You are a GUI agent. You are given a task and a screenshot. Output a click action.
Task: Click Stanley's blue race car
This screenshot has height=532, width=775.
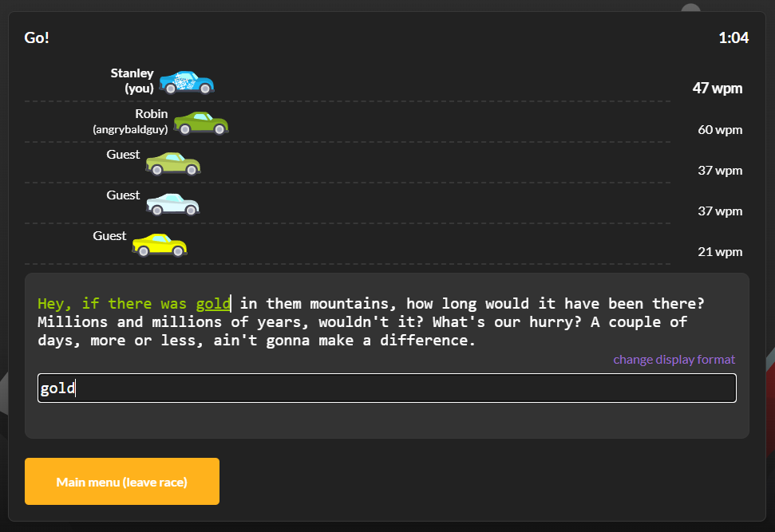pyautogui.click(x=186, y=82)
